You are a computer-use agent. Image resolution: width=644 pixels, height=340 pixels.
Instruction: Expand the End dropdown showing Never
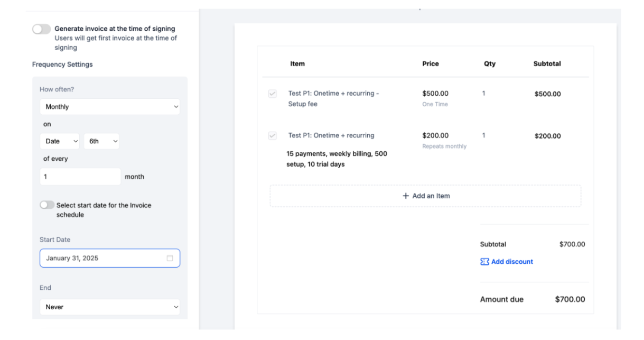(110, 307)
